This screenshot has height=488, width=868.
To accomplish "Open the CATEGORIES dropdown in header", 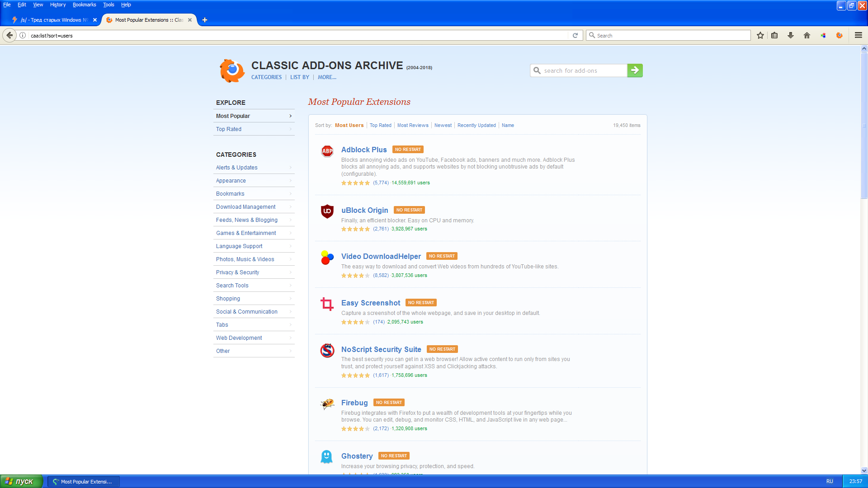I will coord(266,77).
